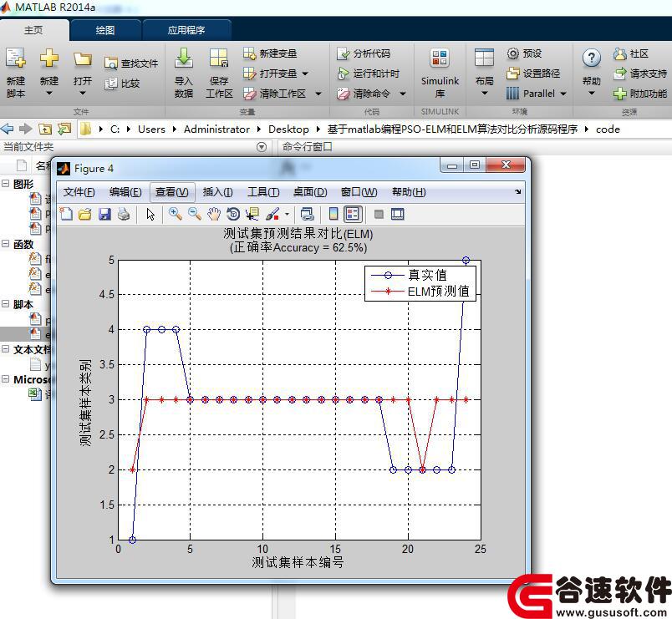672x619 pixels.
Task: Toggle Insert Colorbar button
Action: [x=333, y=214]
